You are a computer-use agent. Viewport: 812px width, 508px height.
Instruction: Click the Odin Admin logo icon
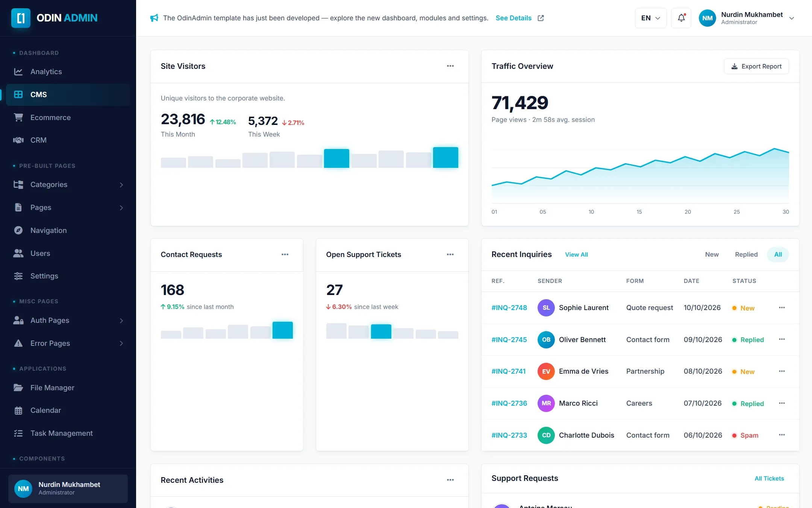(x=21, y=18)
